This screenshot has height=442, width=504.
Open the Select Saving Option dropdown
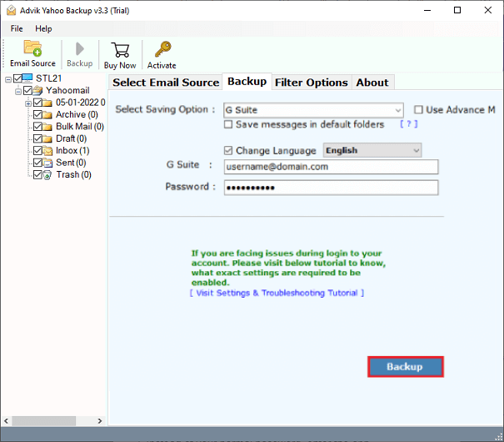point(313,110)
